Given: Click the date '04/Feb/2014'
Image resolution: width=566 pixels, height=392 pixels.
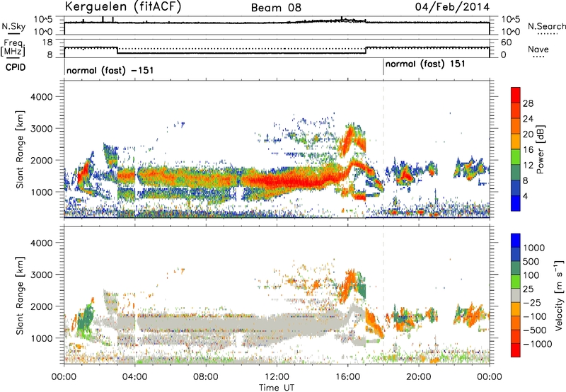Looking at the screenshot, I should pos(452,7).
